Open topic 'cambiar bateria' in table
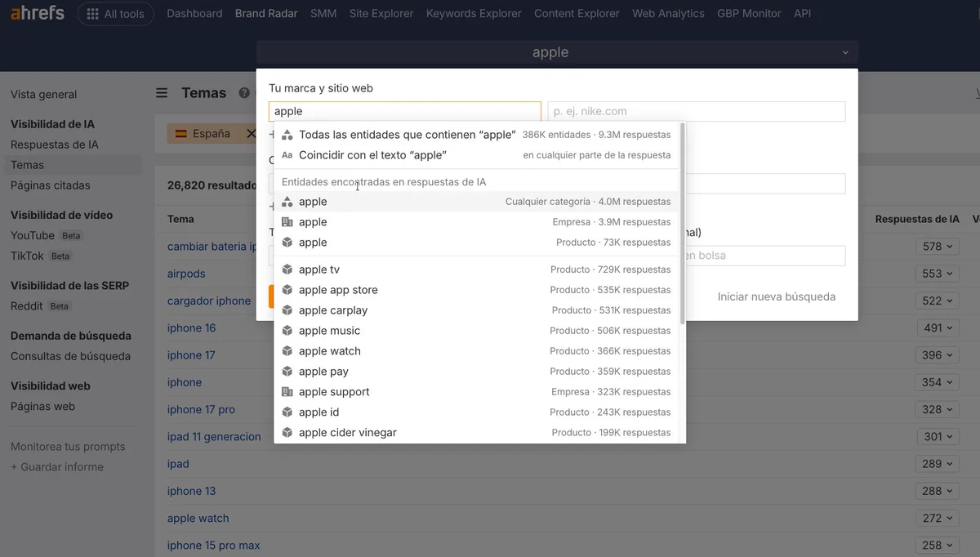The height and width of the screenshot is (557, 980). click(212, 247)
